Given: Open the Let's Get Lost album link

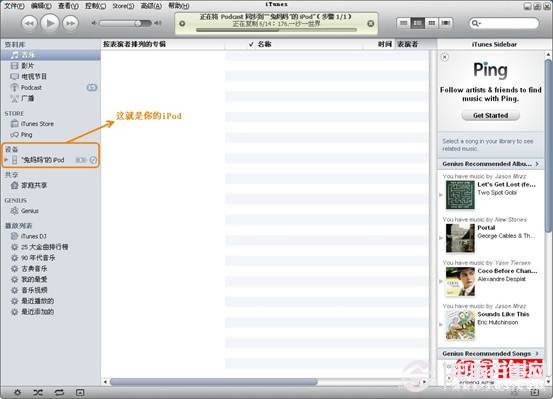Looking at the screenshot, I should 506,185.
